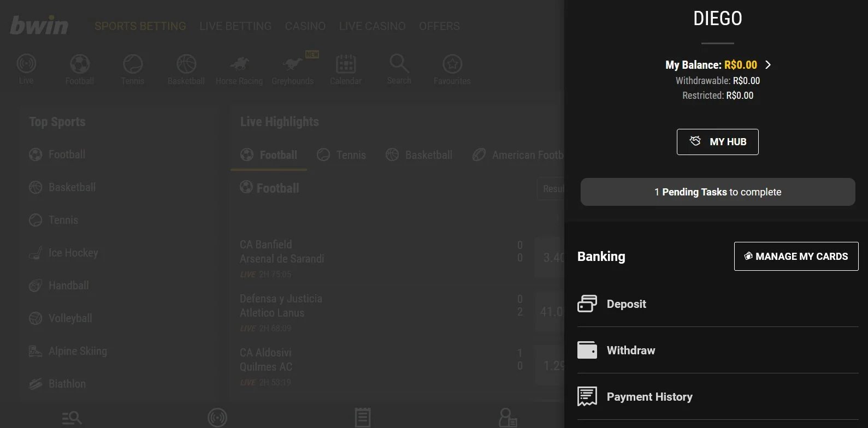Click MANAGE MY CARDS button
This screenshot has width=868, height=428.
pos(796,256)
